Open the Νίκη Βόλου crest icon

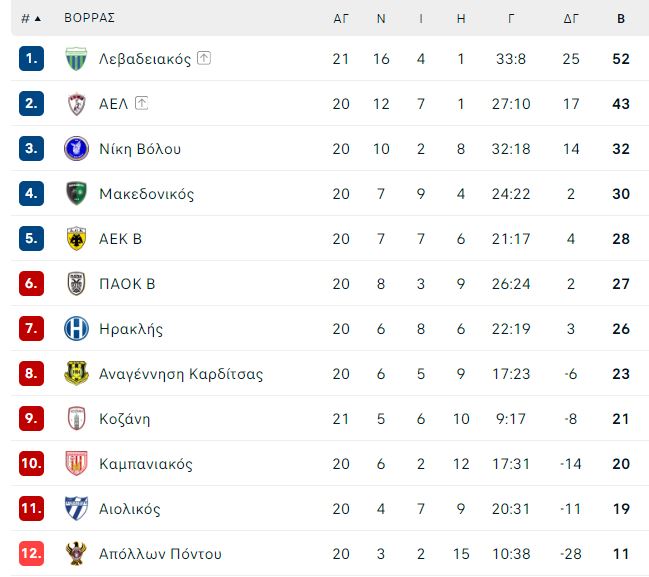(76, 149)
